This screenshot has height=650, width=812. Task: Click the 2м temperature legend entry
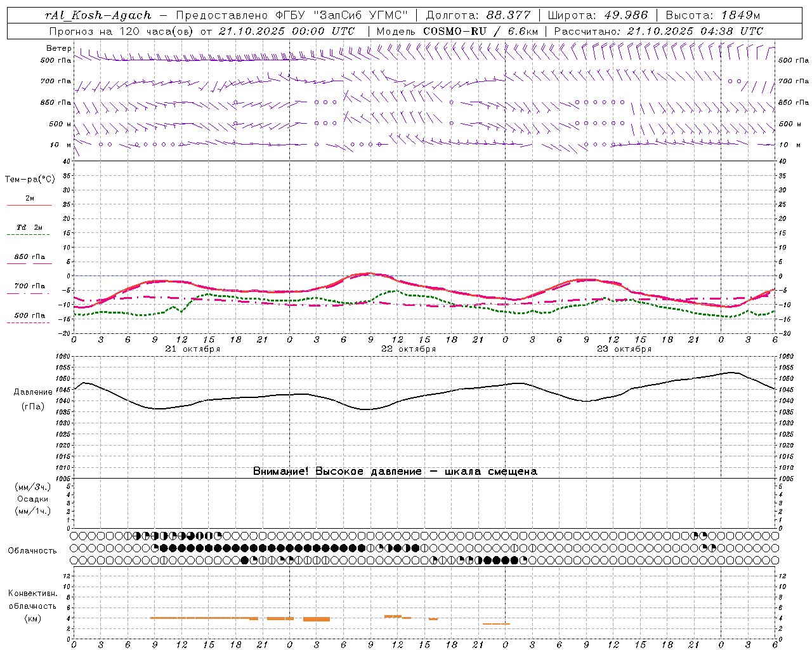(30, 199)
